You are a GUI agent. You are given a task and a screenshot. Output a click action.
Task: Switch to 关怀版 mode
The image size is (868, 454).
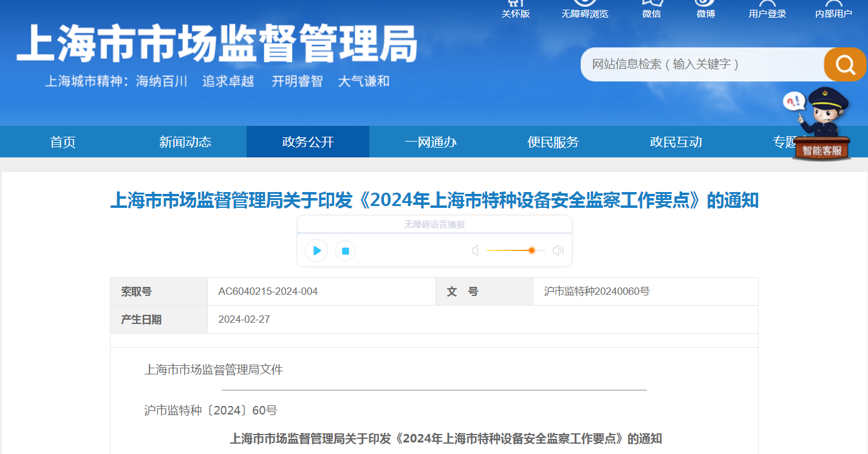tap(516, 10)
